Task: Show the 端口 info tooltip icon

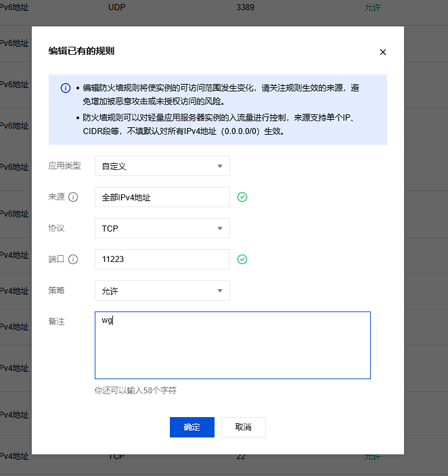Action: coord(73,259)
